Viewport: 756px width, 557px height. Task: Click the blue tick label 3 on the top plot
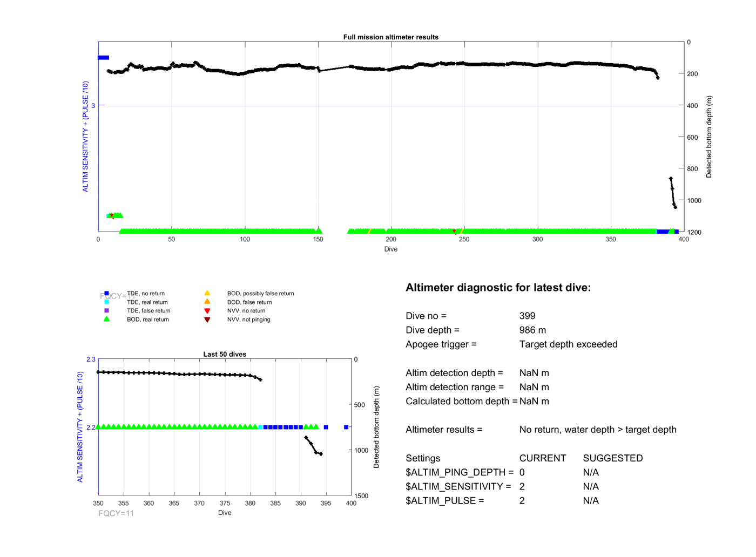pos(93,106)
